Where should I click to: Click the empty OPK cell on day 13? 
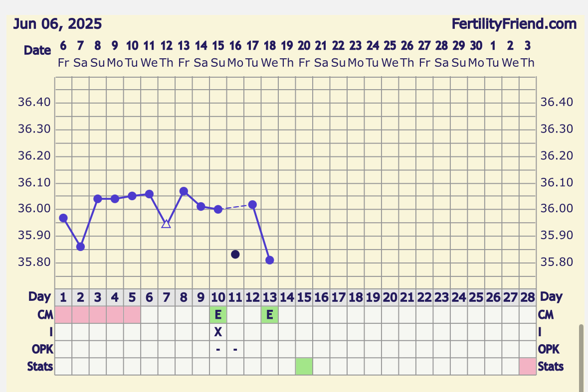[270, 350]
